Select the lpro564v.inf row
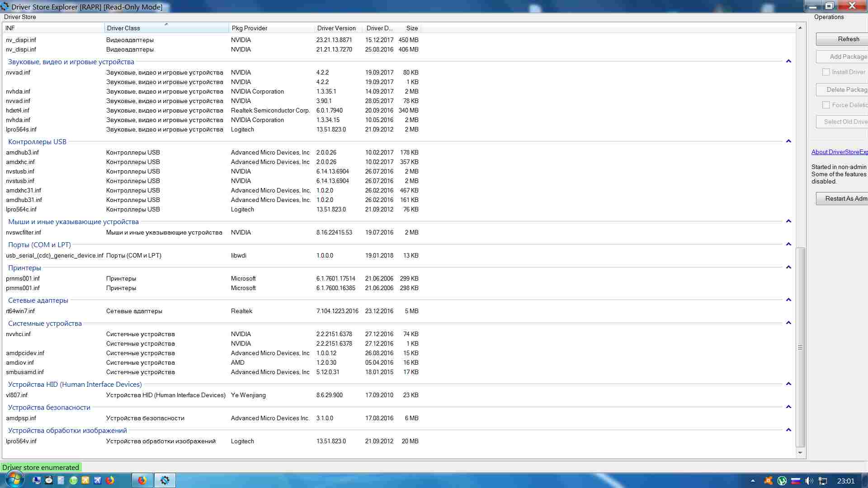This screenshot has height=488, width=868. 212,441
